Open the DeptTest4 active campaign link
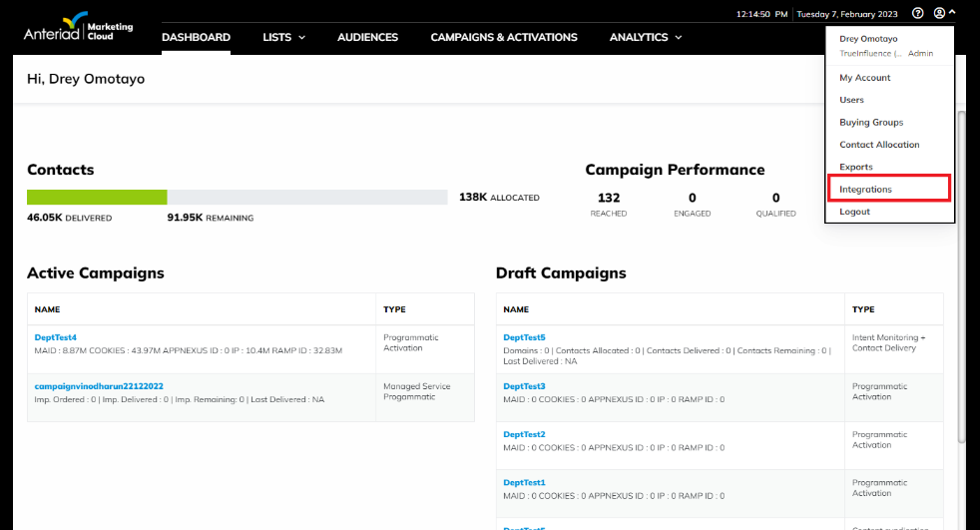Image resolution: width=980 pixels, height=530 pixels. click(55, 337)
